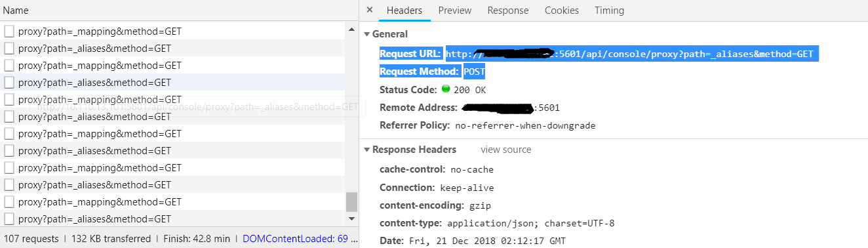Click the Finish: 42.8 min status entry

197,239
